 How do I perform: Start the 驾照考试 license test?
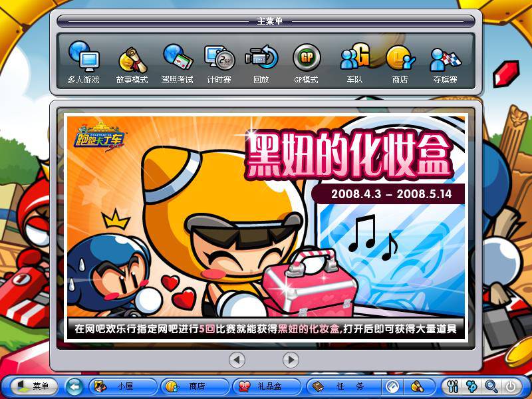177,64
